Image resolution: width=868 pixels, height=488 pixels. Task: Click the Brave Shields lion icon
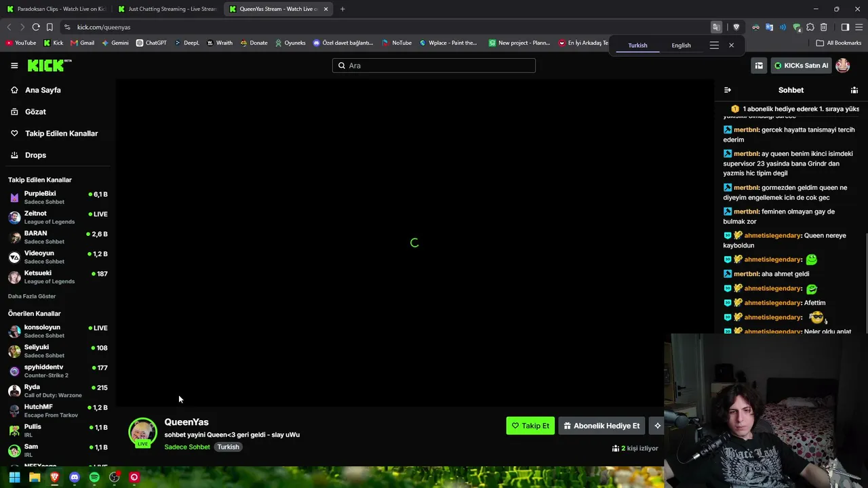736,27
